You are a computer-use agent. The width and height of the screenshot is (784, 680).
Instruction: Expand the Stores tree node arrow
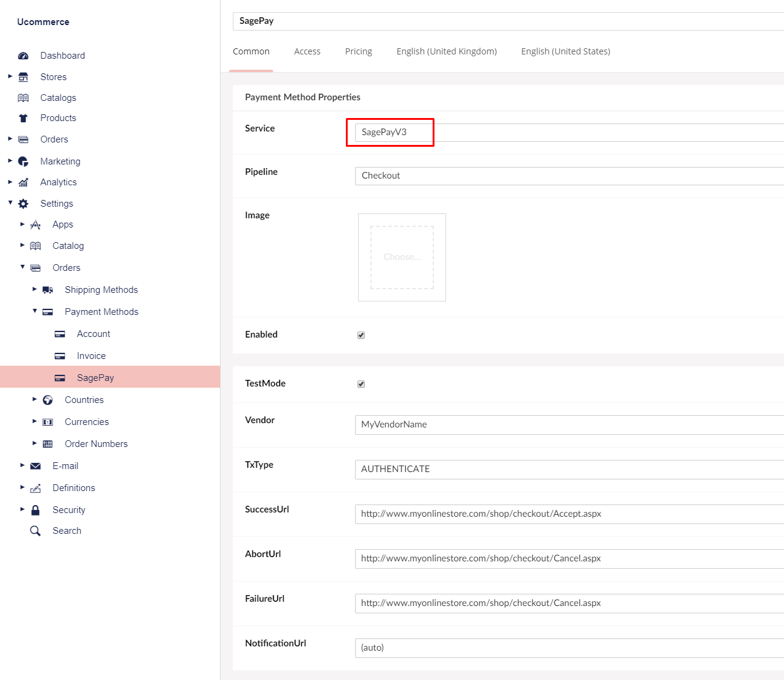point(10,76)
